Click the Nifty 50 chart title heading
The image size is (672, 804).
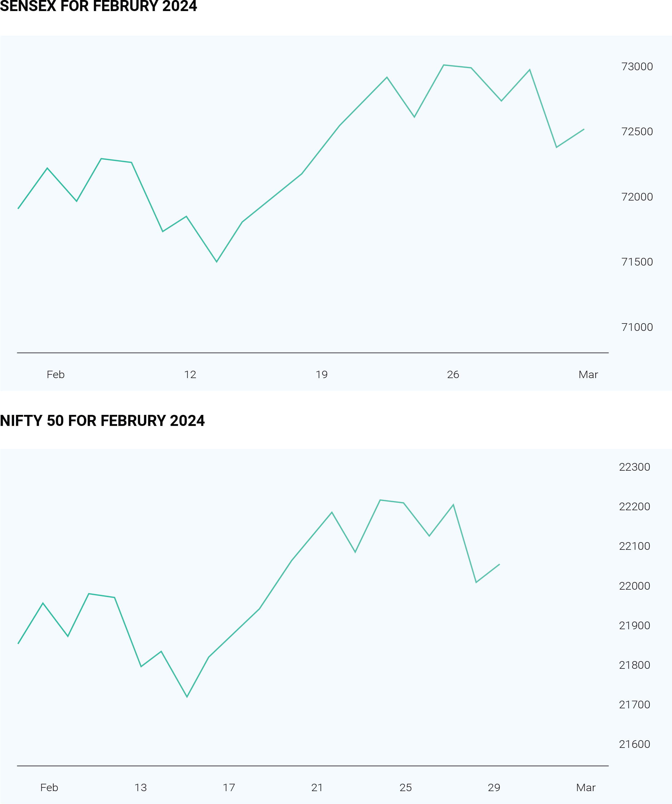[102, 421]
